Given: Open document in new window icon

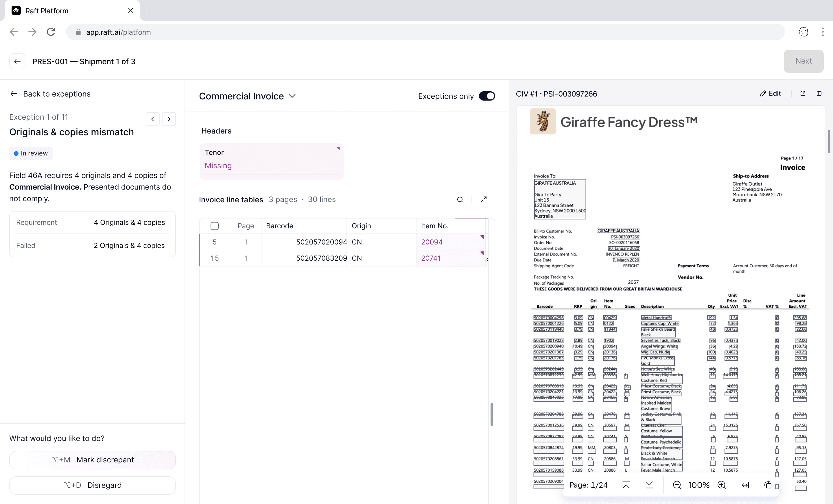Looking at the screenshot, I should [803, 94].
